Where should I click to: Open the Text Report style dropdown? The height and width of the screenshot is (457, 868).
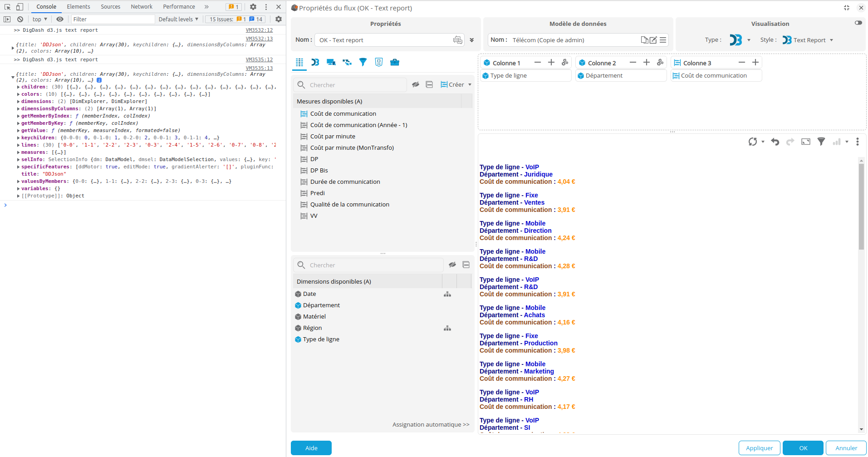point(831,40)
